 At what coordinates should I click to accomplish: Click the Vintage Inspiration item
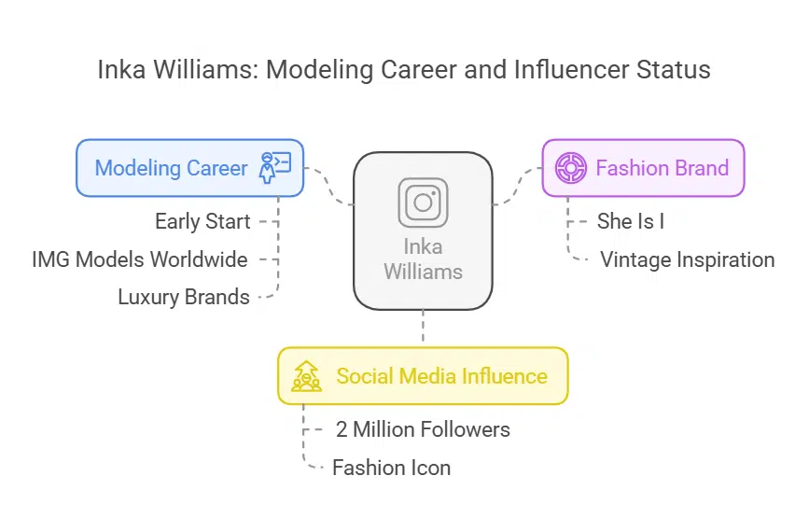(x=687, y=259)
